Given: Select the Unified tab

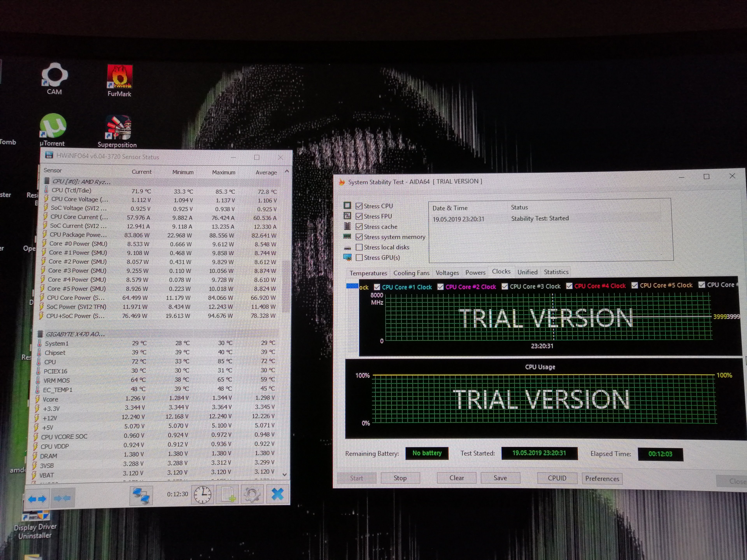Looking at the screenshot, I should (x=528, y=272).
